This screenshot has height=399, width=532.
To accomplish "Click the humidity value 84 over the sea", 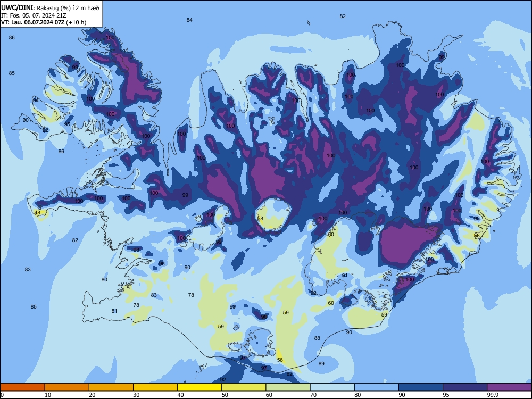I will click(x=189, y=20).
